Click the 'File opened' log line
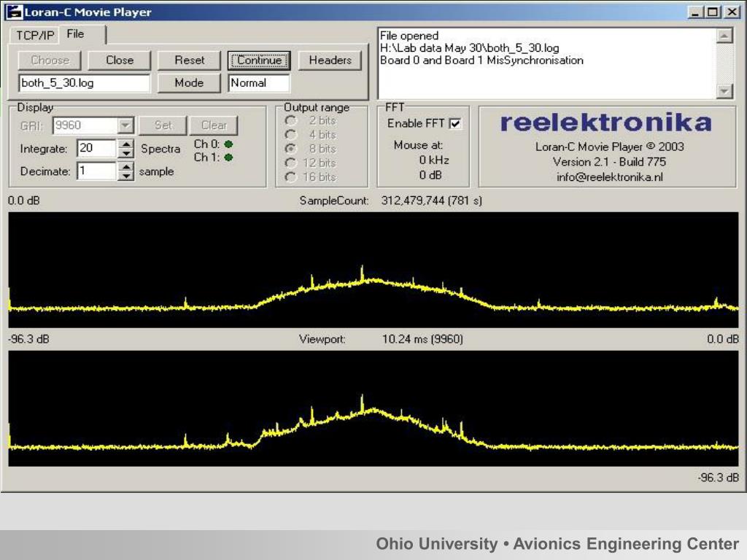 [x=409, y=36]
